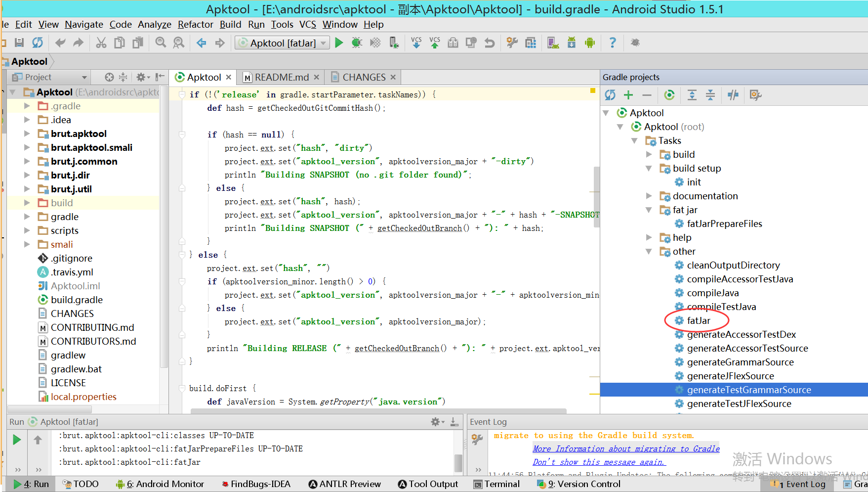868x492 pixels.
Task: Click the Redo arrow icon
Action: [78, 43]
